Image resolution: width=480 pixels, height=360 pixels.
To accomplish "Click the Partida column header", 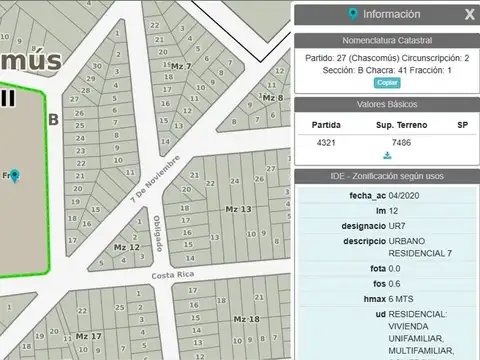I will point(326,125).
